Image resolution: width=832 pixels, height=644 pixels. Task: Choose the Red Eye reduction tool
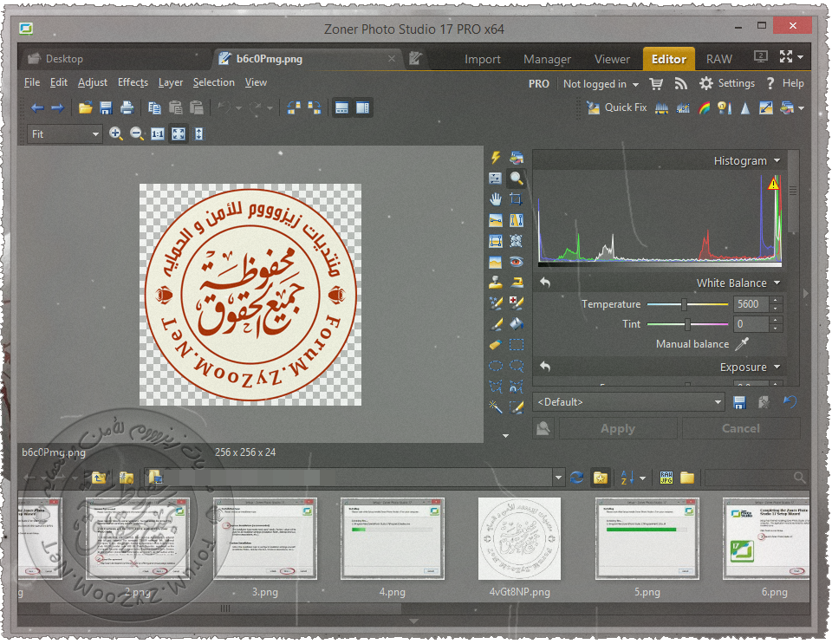point(517,262)
